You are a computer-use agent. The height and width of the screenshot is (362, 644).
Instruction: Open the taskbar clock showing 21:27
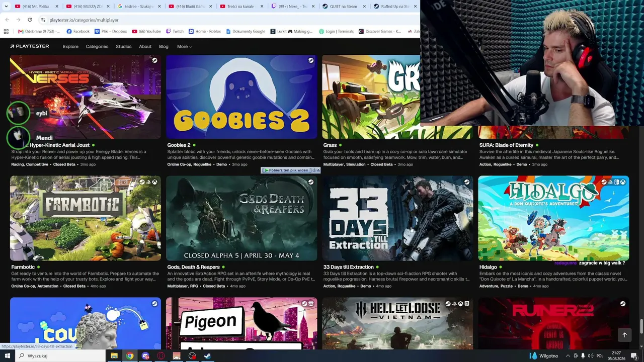coord(616,356)
